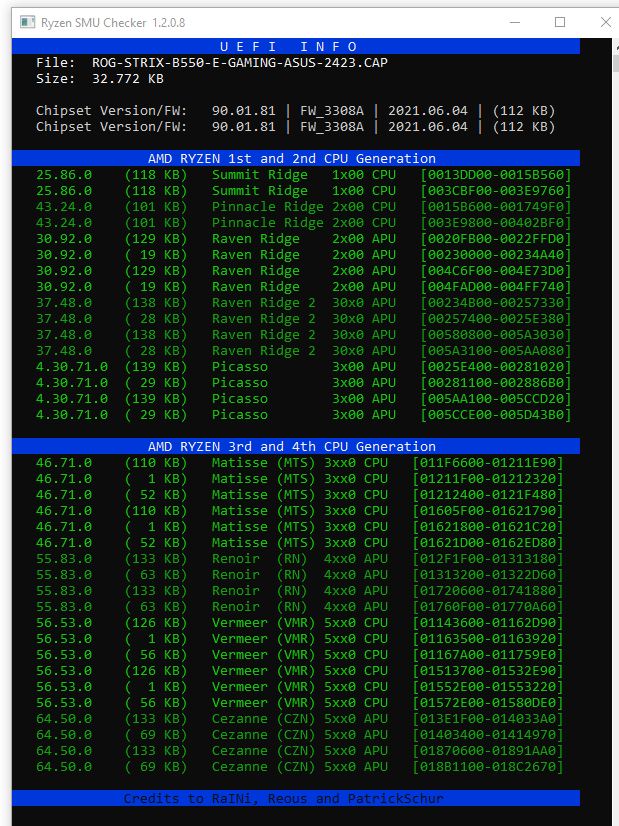The image size is (619, 826).
Task: Select address '[005AA100-005CCD20]'
Action: coord(496,399)
